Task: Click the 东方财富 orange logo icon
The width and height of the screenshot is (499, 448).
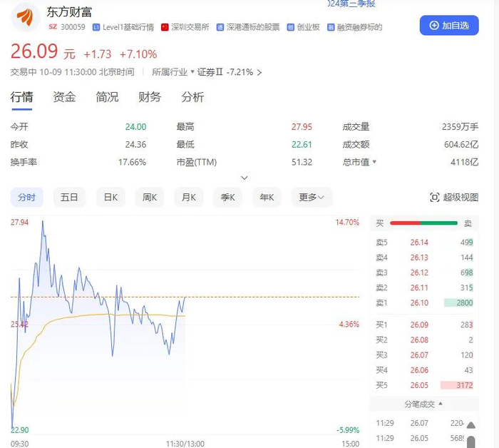Action: [x=26, y=18]
